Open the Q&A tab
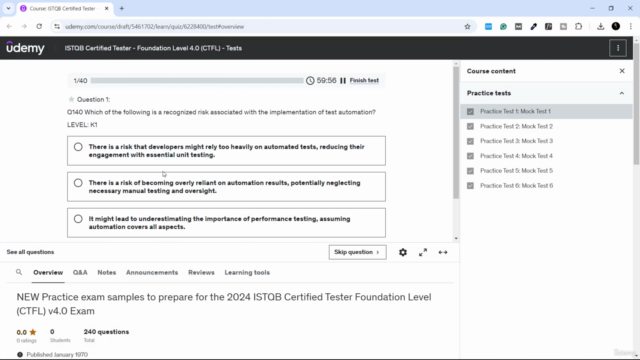Image resolution: width=640 pixels, height=360 pixels. 80,272
